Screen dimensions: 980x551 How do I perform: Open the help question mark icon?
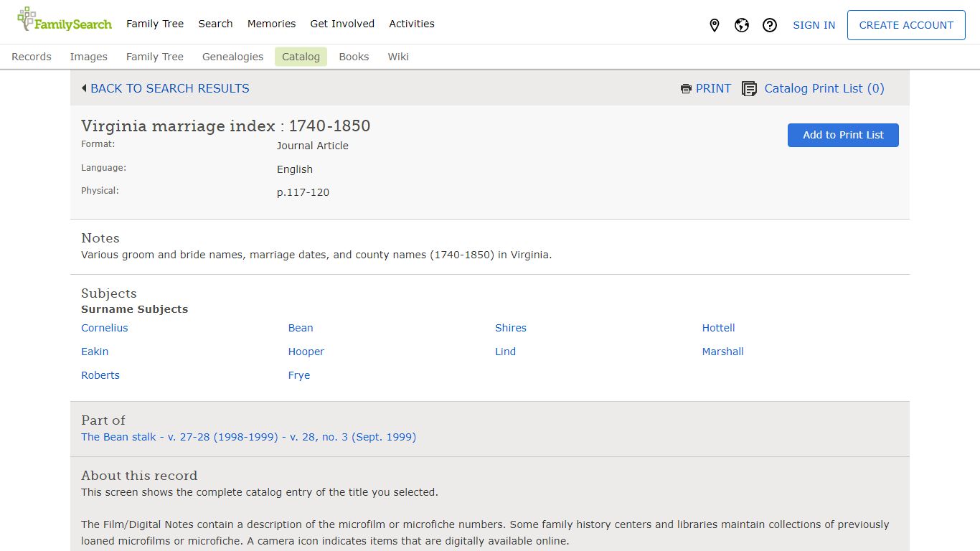(x=770, y=25)
